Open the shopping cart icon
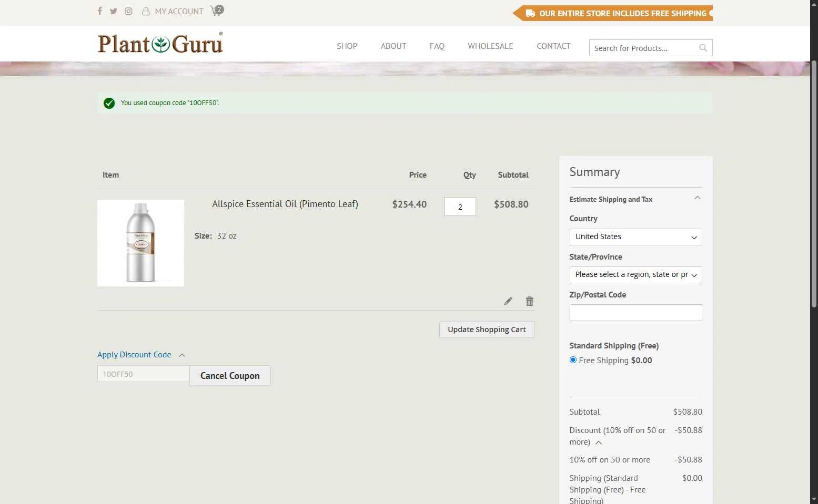The height and width of the screenshot is (504, 818). 216,11
